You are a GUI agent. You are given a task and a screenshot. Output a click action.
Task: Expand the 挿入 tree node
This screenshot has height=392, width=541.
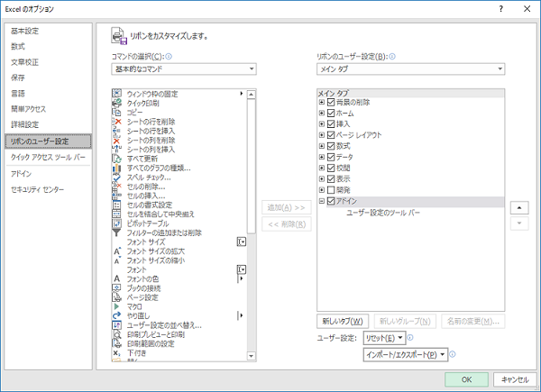[322, 123]
